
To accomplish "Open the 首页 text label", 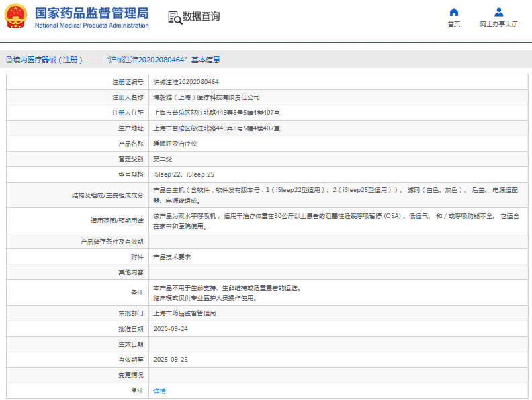I will pos(454,24).
